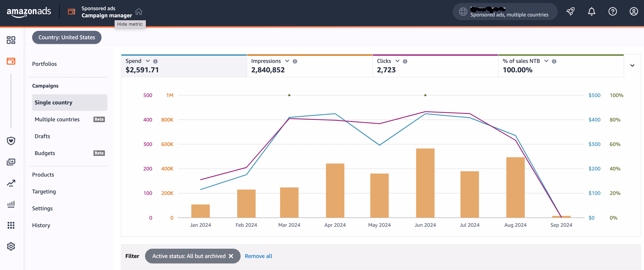The height and width of the screenshot is (270, 644).
Task: Open the brand shield sidebar icon
Action: pos(11,141)
